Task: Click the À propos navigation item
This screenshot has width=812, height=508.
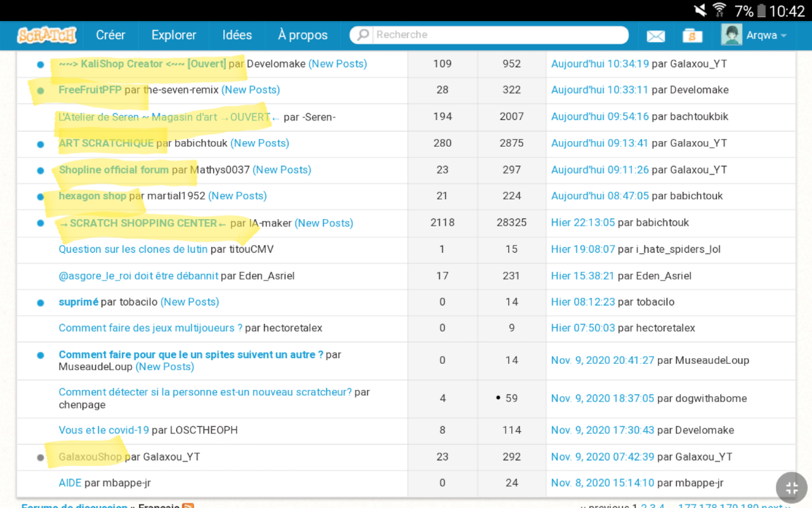Action: pos(303,35)
